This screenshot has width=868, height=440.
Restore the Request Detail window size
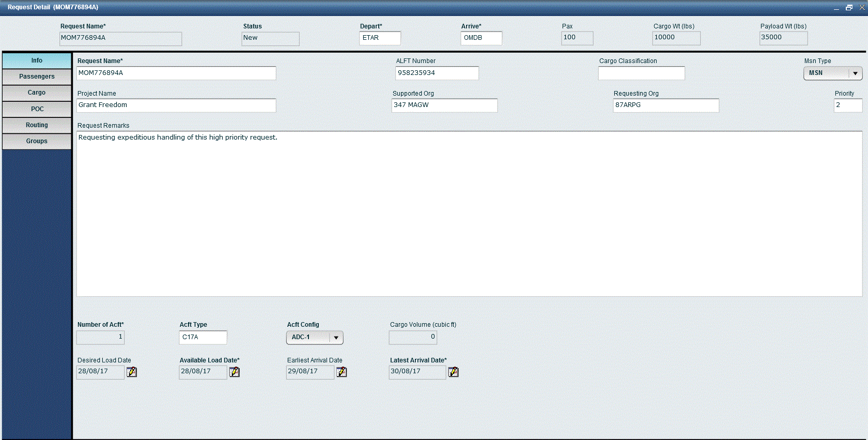pyautogui.click(x=849, y=7)
